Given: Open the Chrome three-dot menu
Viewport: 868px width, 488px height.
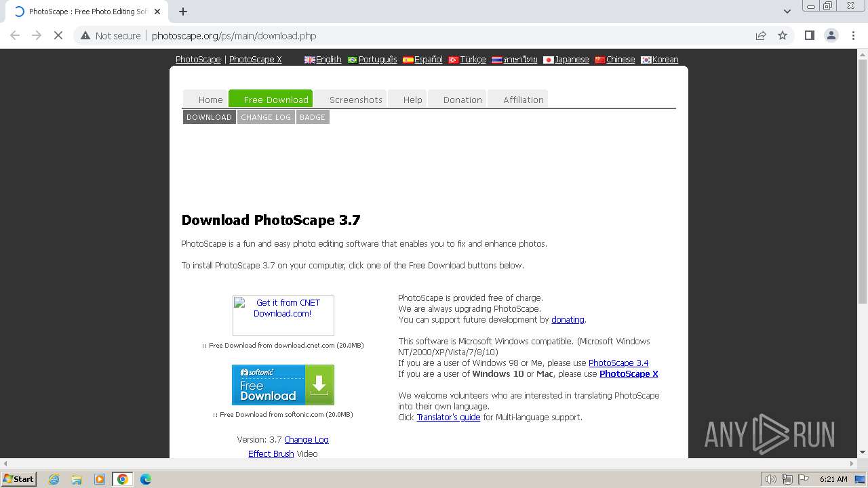Looking at the screenshot, I should coord(853,35).
